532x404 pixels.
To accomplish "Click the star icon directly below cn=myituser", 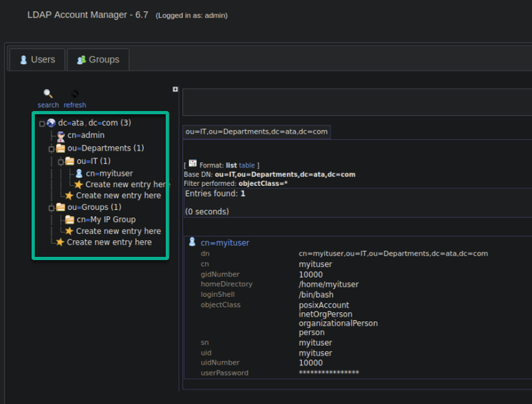I will pos(79,185).
